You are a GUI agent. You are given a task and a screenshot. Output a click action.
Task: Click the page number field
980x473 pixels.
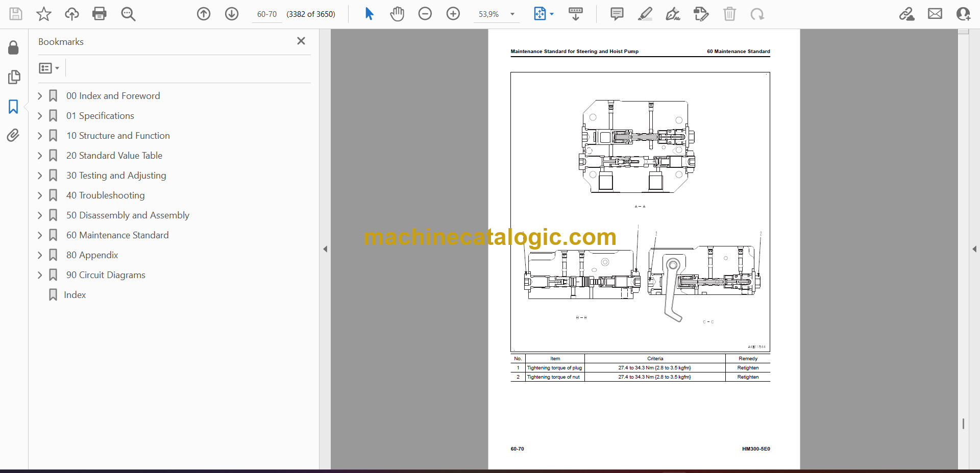[x=267, y=14]
